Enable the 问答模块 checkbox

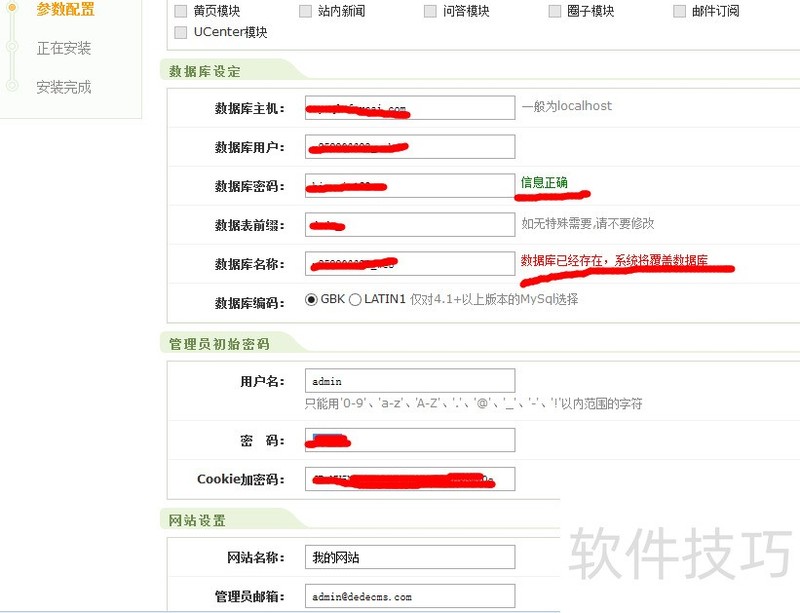coord(430,11)
